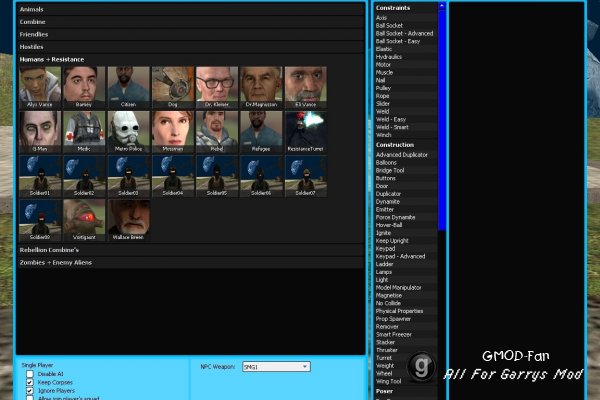Viewport: 600px width, 400px height.
Task: Open the Combine category header
Action: pyautogui.click(x=190, y=22)
